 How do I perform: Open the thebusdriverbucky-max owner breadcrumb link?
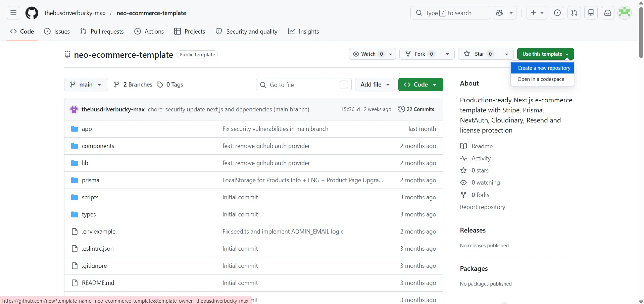tap(75, 13)
